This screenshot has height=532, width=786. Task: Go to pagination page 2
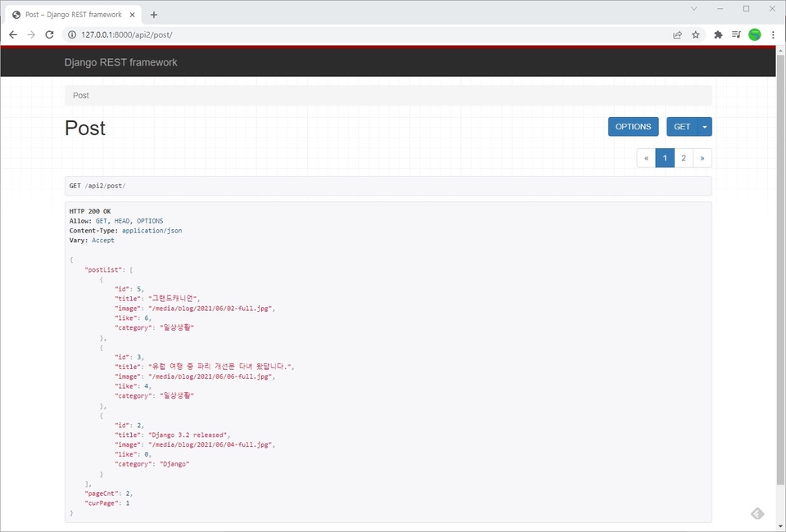pyautogui.click(x=683, y=158)
